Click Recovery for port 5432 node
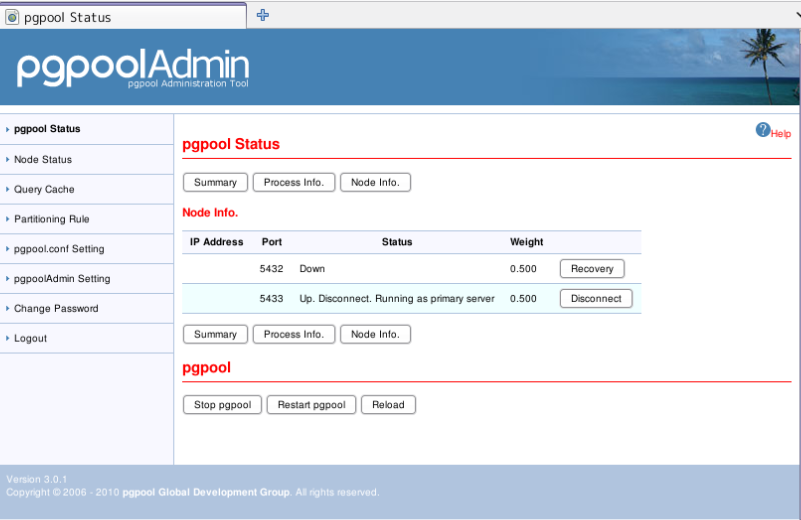The image size is (801, 520). [x=592, y=269]
